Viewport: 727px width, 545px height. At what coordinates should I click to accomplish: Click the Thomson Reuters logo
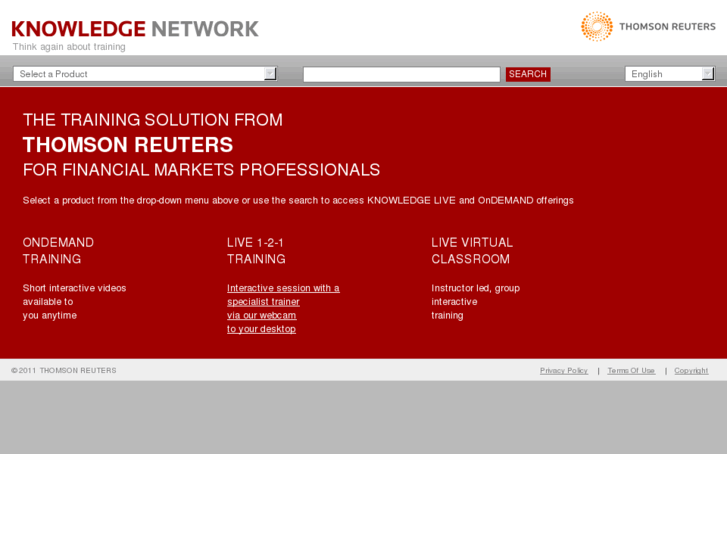[648, 26]
